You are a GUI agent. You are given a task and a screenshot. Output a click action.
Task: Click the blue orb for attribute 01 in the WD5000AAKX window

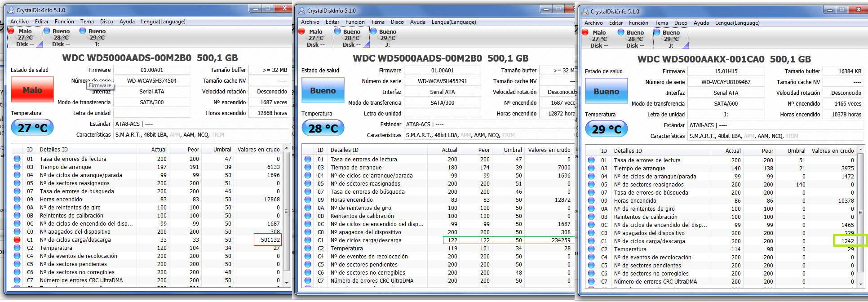591,160
